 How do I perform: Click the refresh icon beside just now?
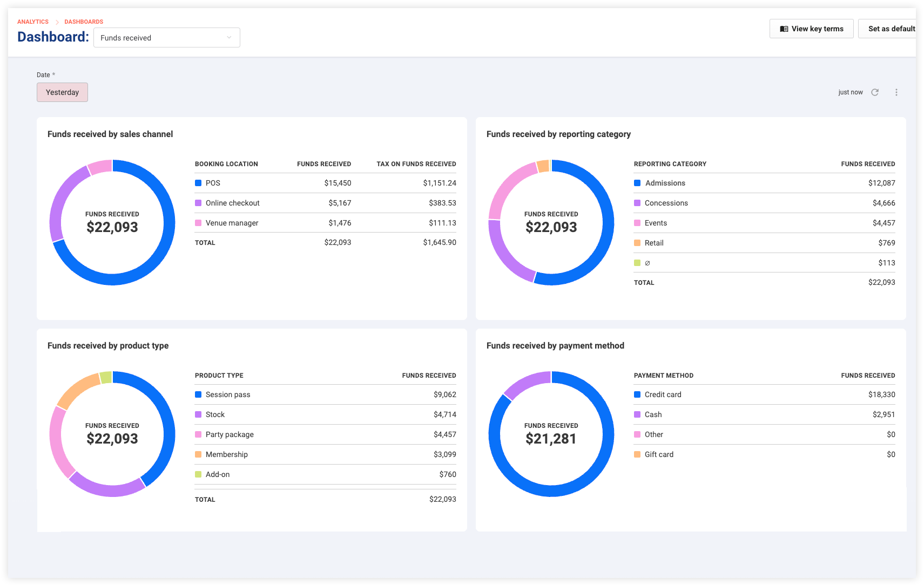(x=875, y=92)
